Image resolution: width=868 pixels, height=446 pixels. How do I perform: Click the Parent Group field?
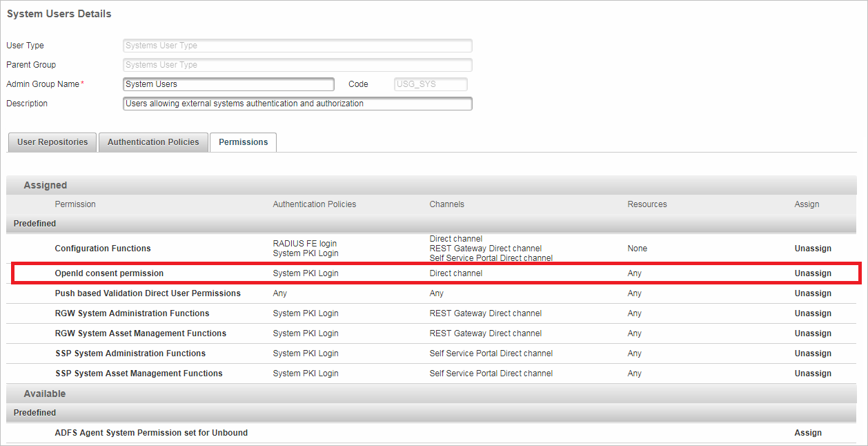coord(297,65)
